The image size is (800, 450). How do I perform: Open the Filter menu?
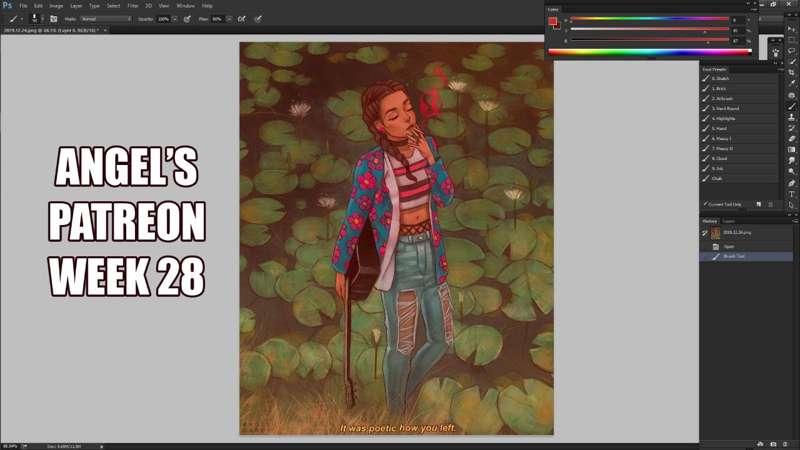[133, 6]
